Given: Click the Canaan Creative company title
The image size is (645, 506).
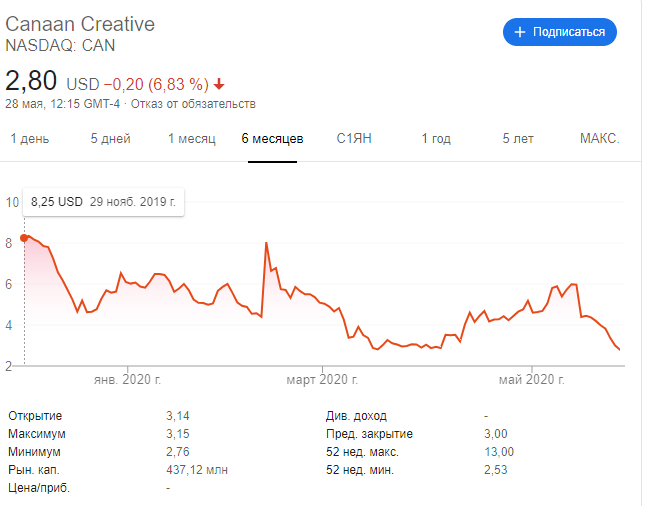Looking at the screenshot, I should pos(80,23).
